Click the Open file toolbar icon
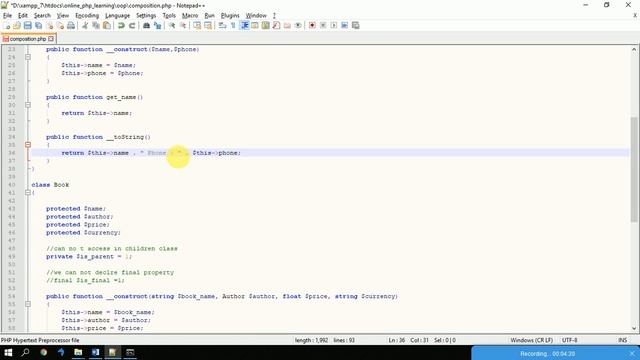Image resolution: width=640 pixels, height=360 pixels. (x=17, y=25)
